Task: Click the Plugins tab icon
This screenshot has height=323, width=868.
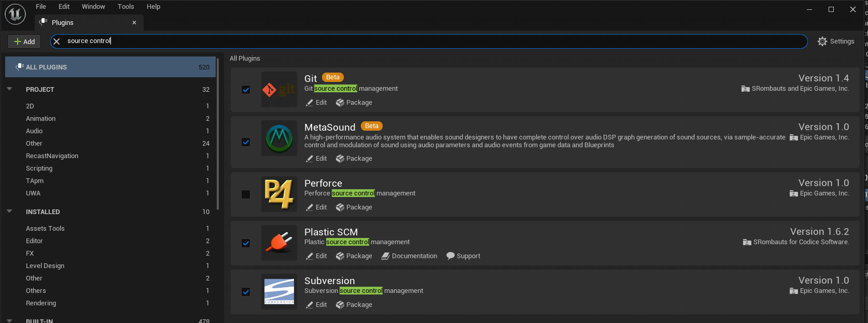Action: [44, 22]
